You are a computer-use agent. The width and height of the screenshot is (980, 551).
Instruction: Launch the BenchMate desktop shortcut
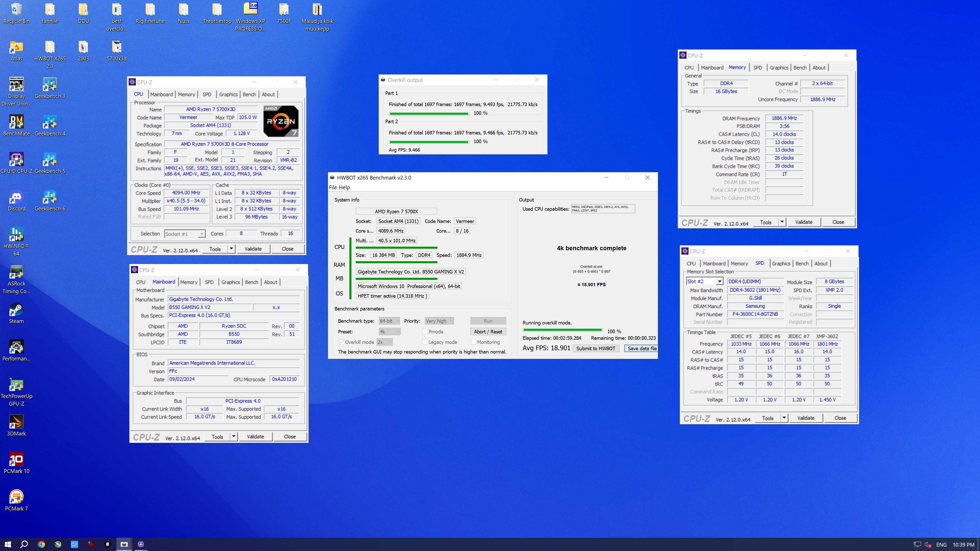(x=16, y=126)
